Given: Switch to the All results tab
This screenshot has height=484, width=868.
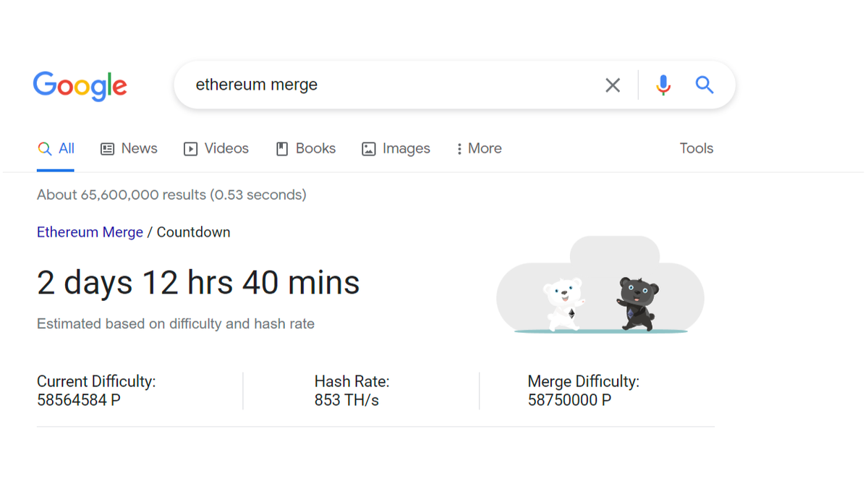Looking at the screenshot, I should point(56,149).
